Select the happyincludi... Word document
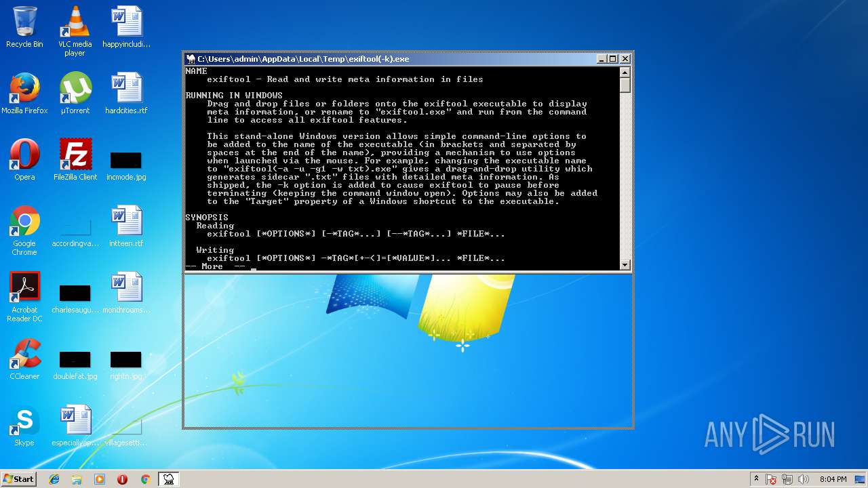The height and width of the screenshot is (488, 868). point(126,27)
